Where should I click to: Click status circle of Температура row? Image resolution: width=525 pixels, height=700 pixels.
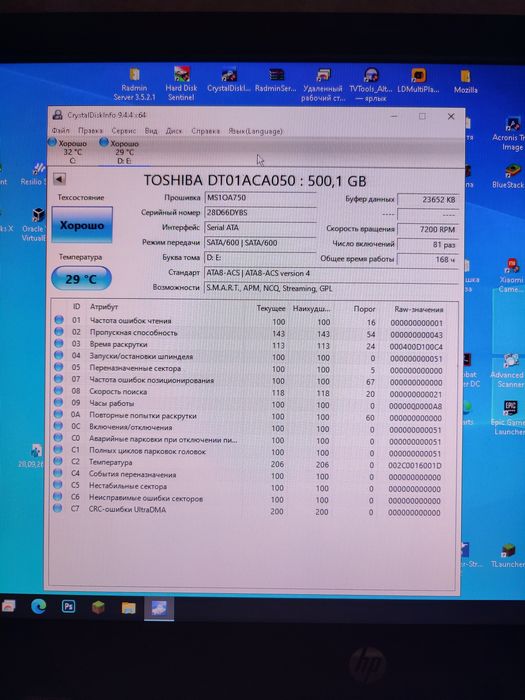(x=58, y=461)
